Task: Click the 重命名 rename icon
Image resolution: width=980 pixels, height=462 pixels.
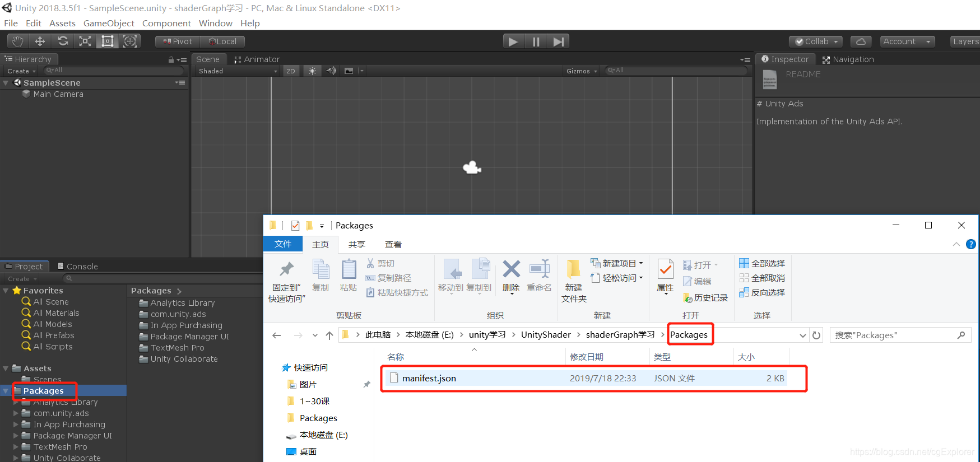Action: click(540, 269)
